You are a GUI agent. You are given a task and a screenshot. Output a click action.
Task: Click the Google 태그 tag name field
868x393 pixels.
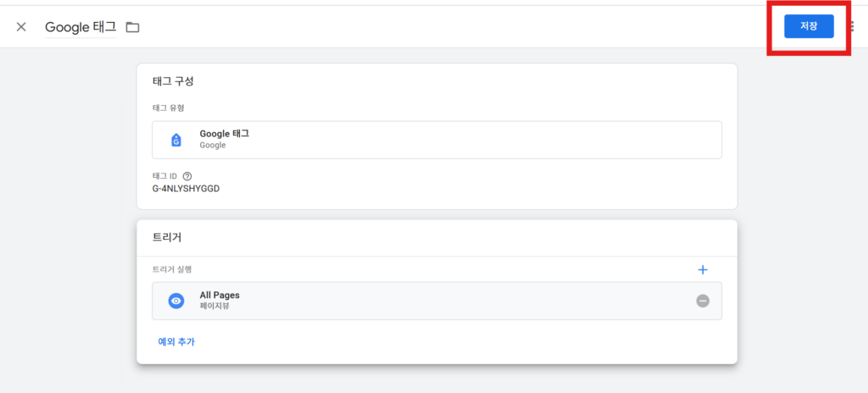tap(81, 27)
